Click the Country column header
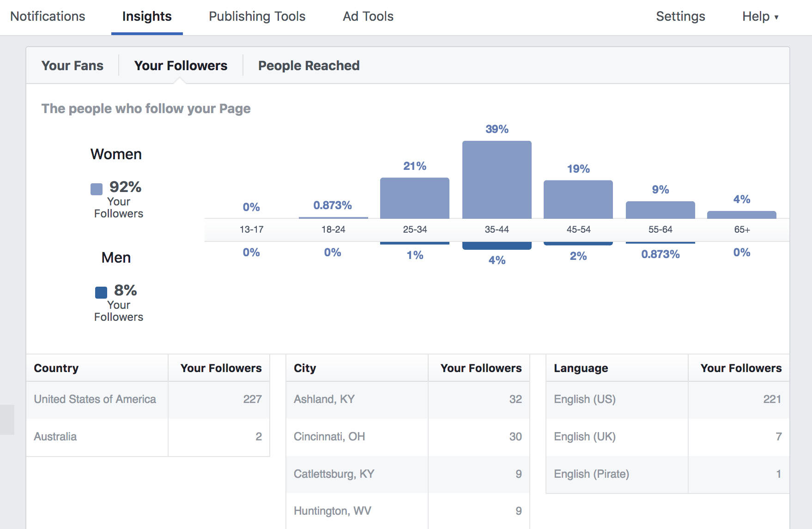The width and height of the screenshot is (812, 529). (x=56, y=368)
